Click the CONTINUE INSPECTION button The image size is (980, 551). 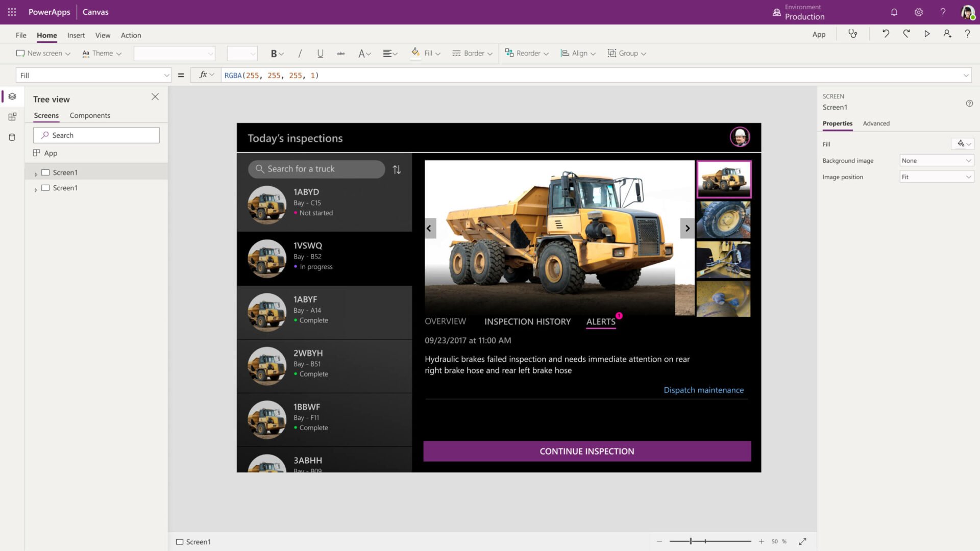point(586,451)
